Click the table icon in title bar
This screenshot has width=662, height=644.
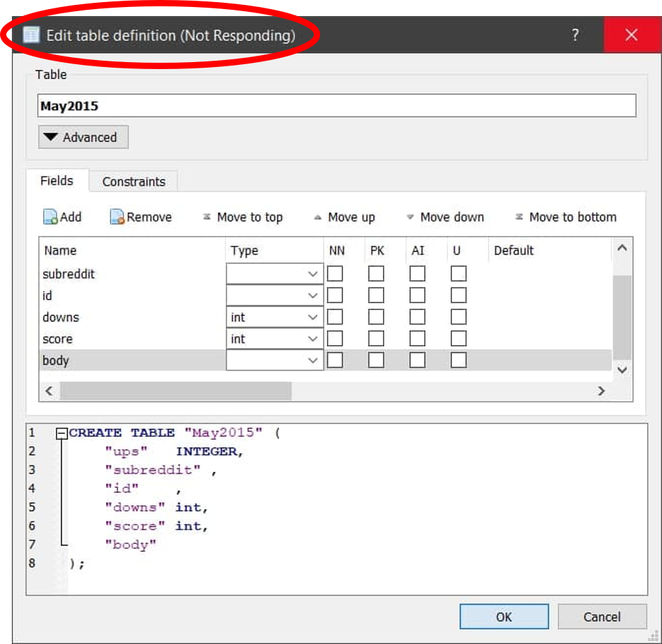click(31, 35)
